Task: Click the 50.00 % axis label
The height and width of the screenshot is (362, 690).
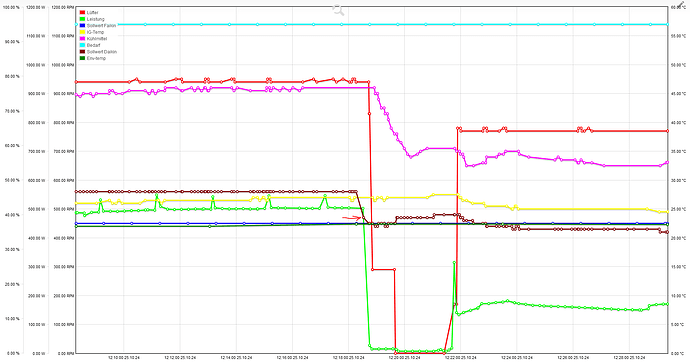Action: coord(12,180)
